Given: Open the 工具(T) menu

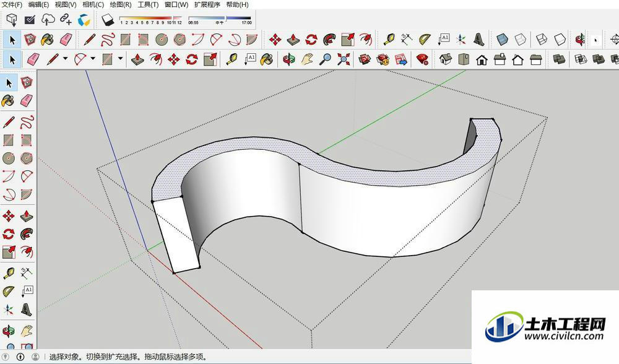Looking at the screenshot, I should click(x=148, y=5).
